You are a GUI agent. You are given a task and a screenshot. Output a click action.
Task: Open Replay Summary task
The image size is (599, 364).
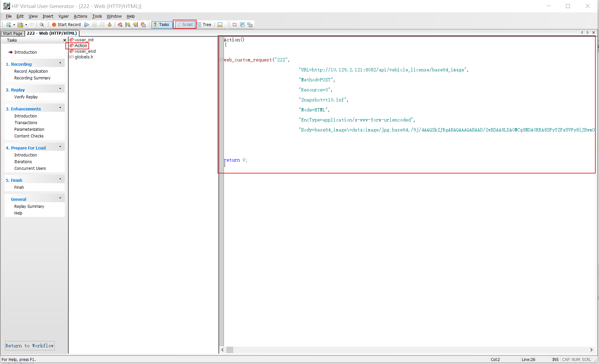pos(29,207)
